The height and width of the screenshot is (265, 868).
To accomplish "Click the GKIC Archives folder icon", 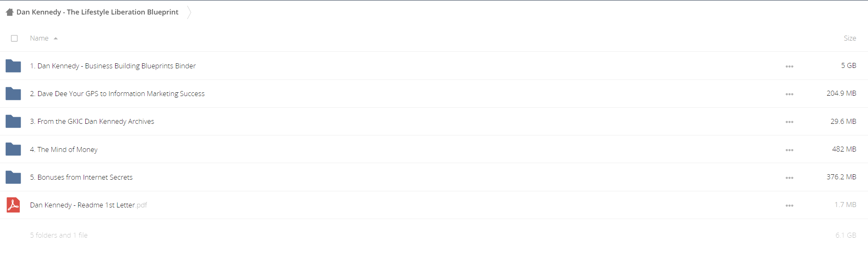I will tap(13, 121).
